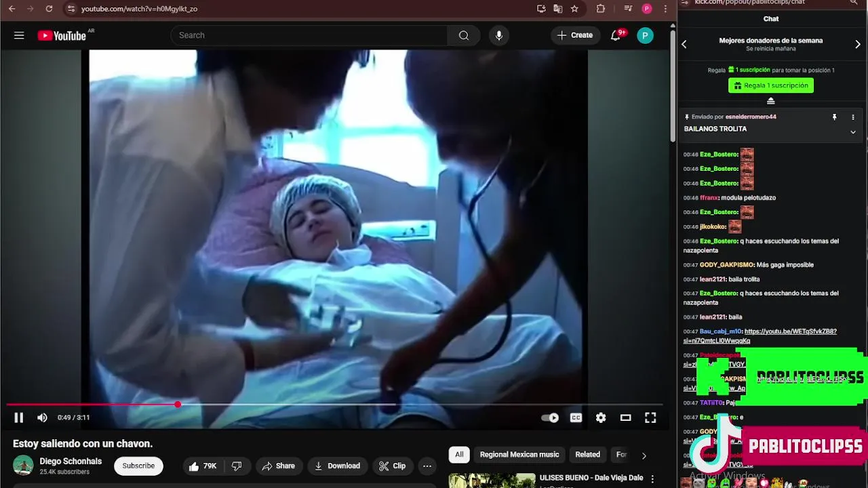This screenshot has width=868, height=488.
Task: Open Diego Schonhals channel avatar
Action: click(x=23, y=466)
